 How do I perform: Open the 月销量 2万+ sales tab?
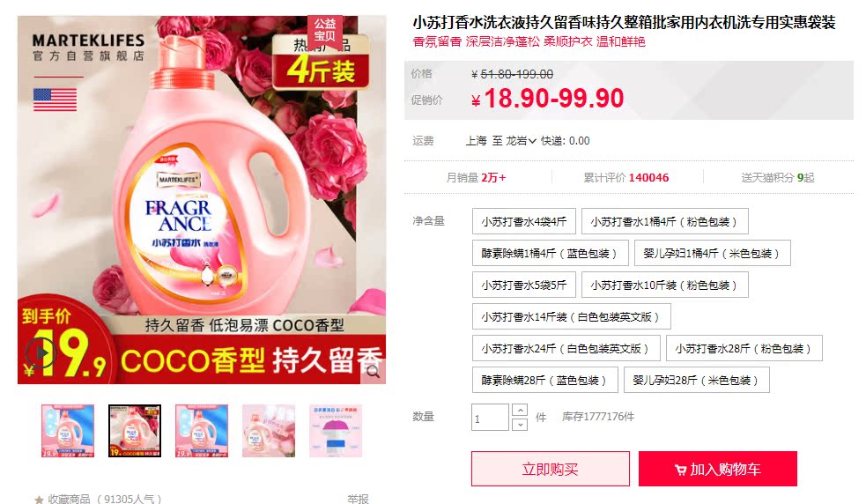point(476,178)
